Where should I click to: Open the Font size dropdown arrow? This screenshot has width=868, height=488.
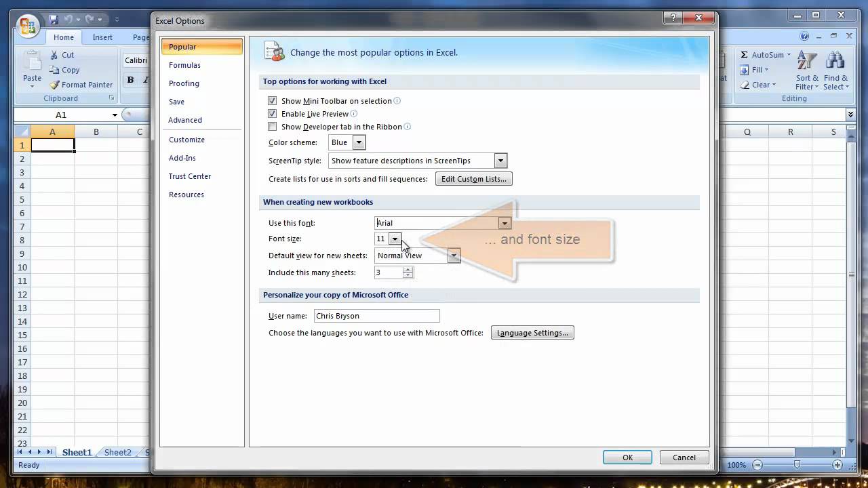(395, 239)
